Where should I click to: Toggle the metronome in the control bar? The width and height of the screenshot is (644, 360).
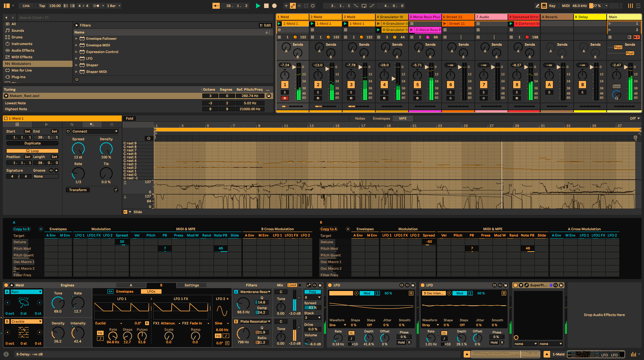[96, 6]
